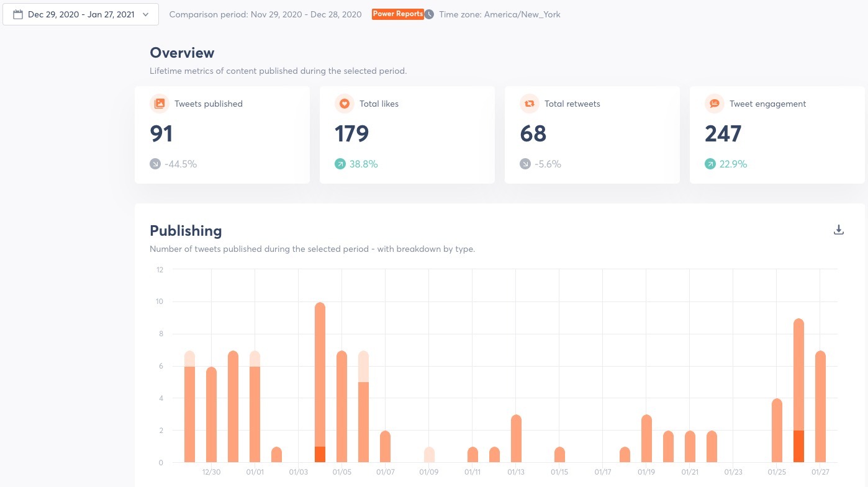This screenshot has width=868, height=487.
Task: Click the Comparison period text
Action: point(265,14)
